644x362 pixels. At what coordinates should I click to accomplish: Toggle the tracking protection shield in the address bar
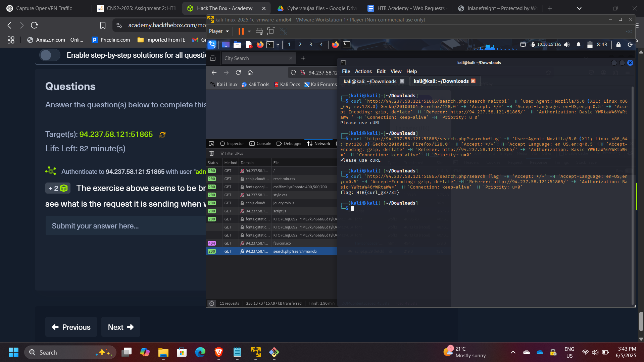[293, 72]
